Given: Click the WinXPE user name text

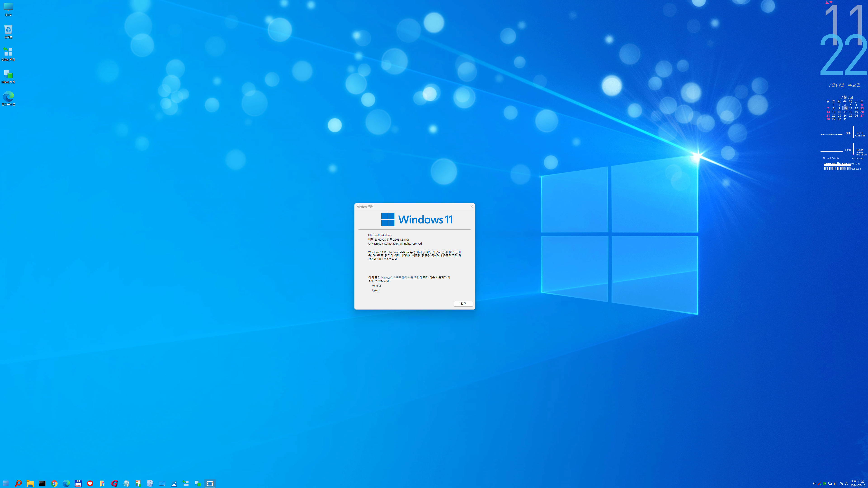Looking at the screenshot, I should point(377,286).
